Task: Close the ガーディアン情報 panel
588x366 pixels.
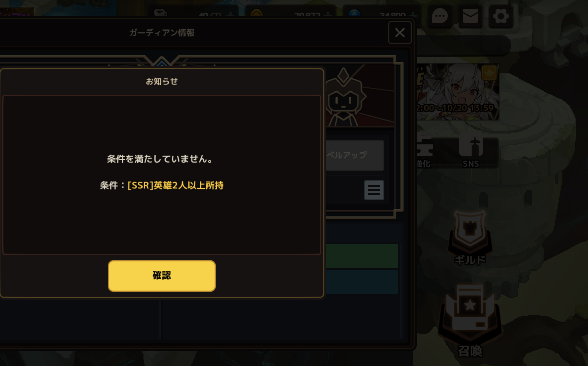Action: pos(400,33)
